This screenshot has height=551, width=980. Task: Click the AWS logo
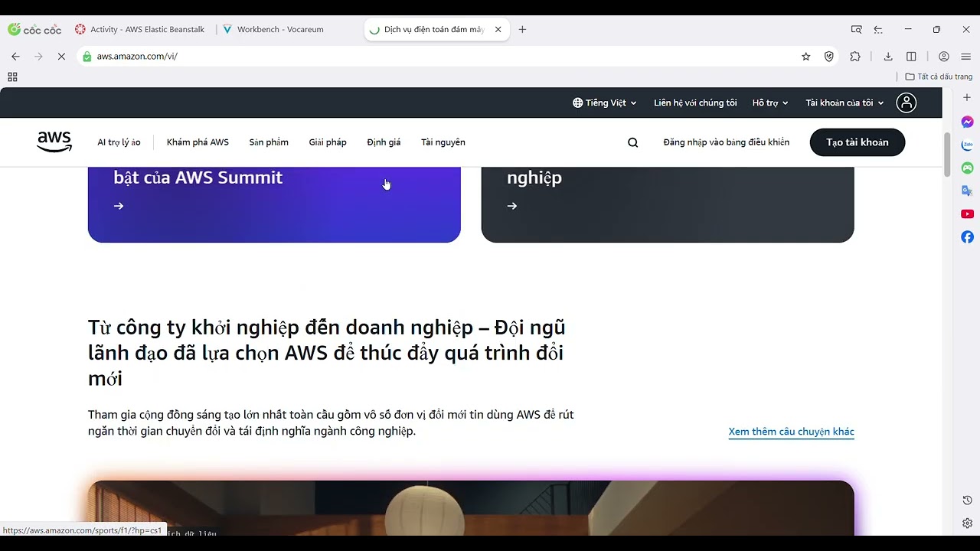tap(54, 142)
